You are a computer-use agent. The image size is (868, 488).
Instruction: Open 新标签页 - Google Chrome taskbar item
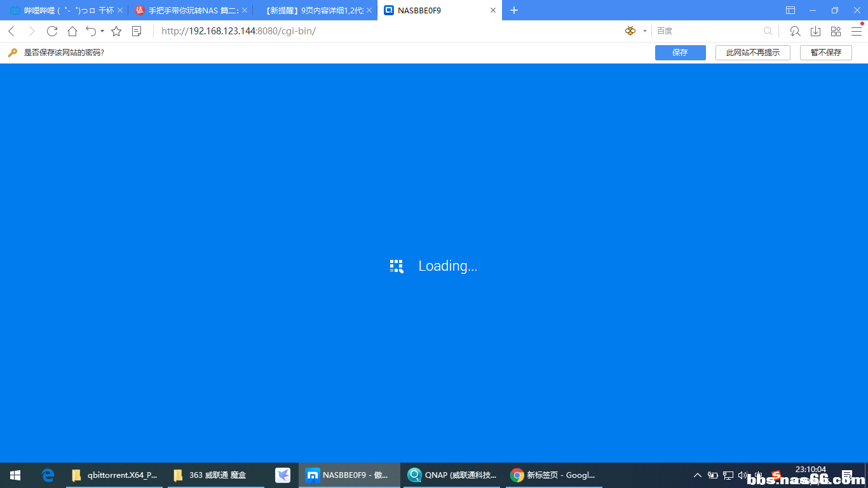coord(554,475)
